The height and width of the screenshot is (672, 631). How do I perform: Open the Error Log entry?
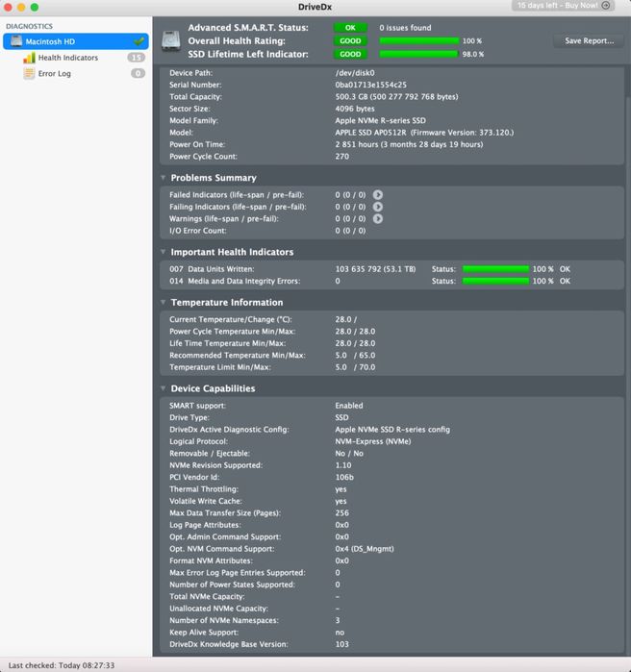coord(55,73)
